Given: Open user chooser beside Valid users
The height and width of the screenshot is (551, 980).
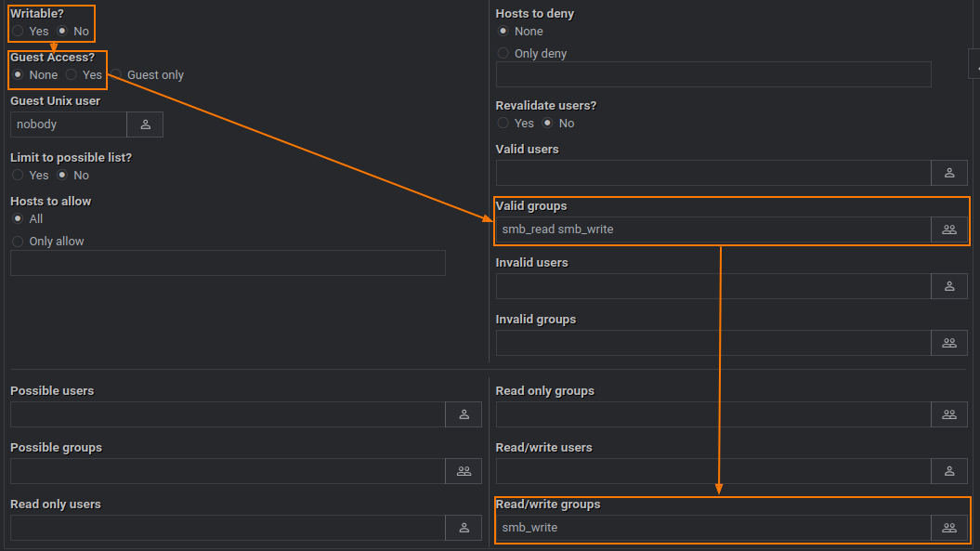Looking at the screenshot, I should [x=948, y=173].
